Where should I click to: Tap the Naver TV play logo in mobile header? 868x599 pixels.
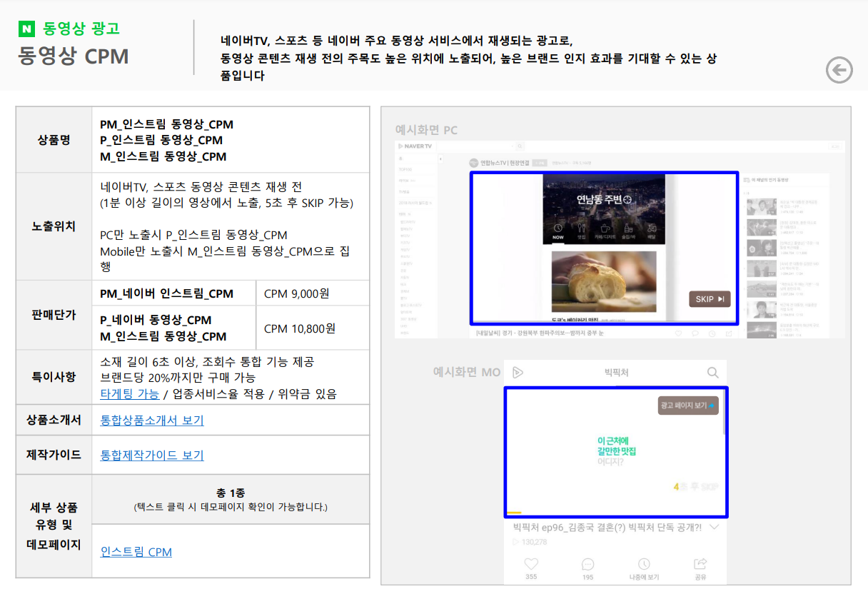518,372
